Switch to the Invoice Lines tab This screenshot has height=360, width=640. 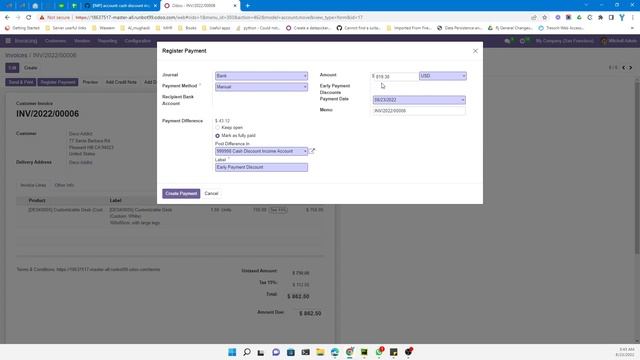[x=33, y=185]
